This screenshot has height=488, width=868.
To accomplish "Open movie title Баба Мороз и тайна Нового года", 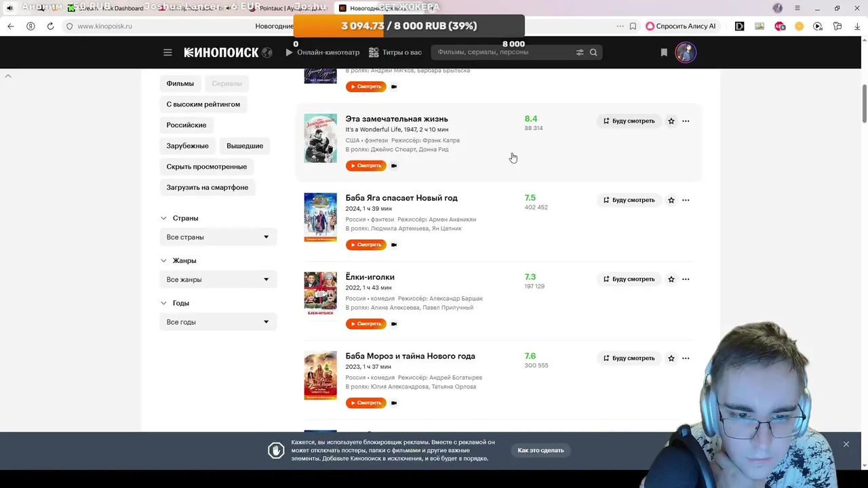I will [x=410, y=356].
